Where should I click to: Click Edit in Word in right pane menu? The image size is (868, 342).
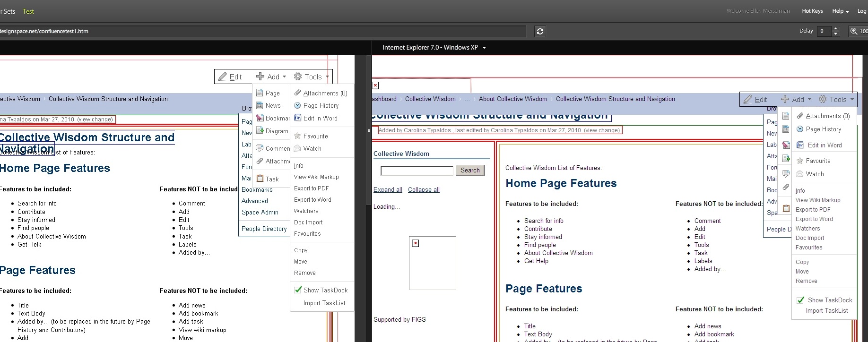[824, 145]
